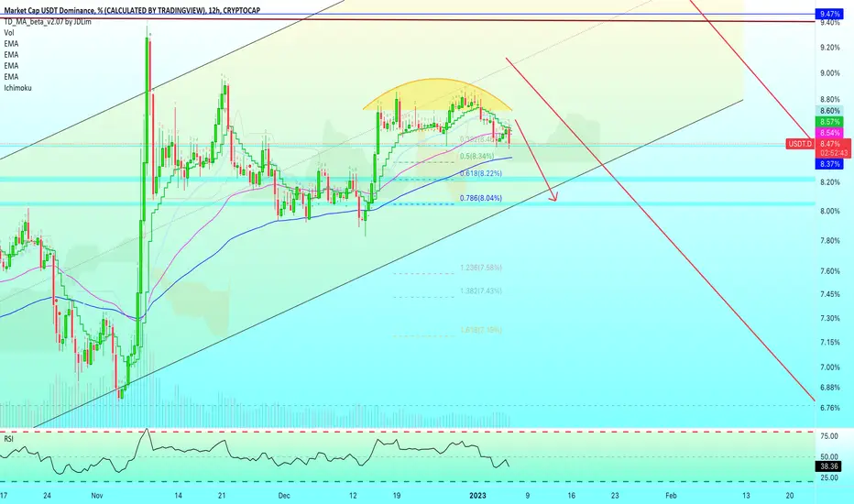Click the 16 date label on time axis

[571, 496]
